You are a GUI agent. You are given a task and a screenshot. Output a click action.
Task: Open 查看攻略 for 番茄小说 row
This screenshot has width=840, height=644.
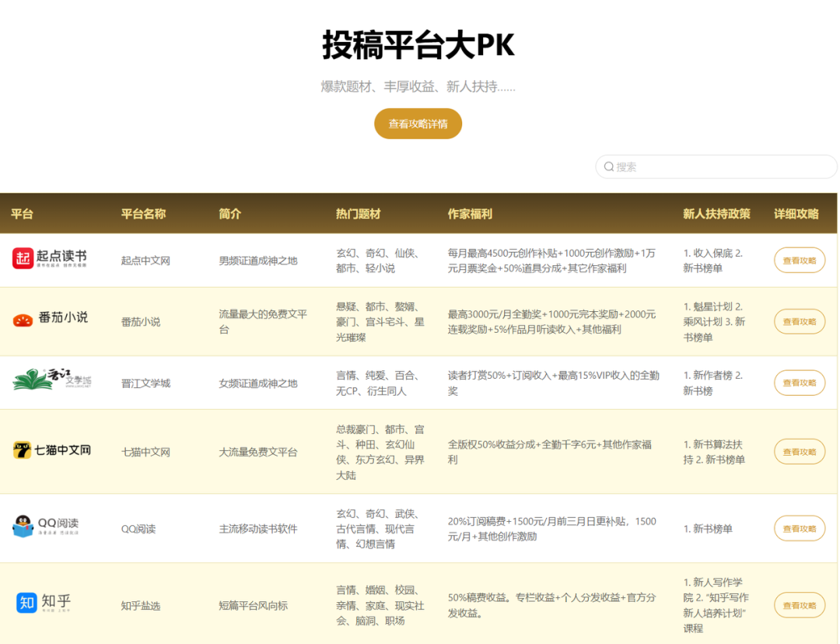(800, 321)
